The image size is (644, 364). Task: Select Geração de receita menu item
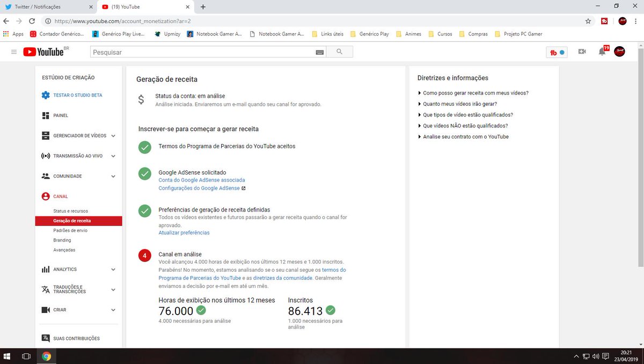click(78, 221)
